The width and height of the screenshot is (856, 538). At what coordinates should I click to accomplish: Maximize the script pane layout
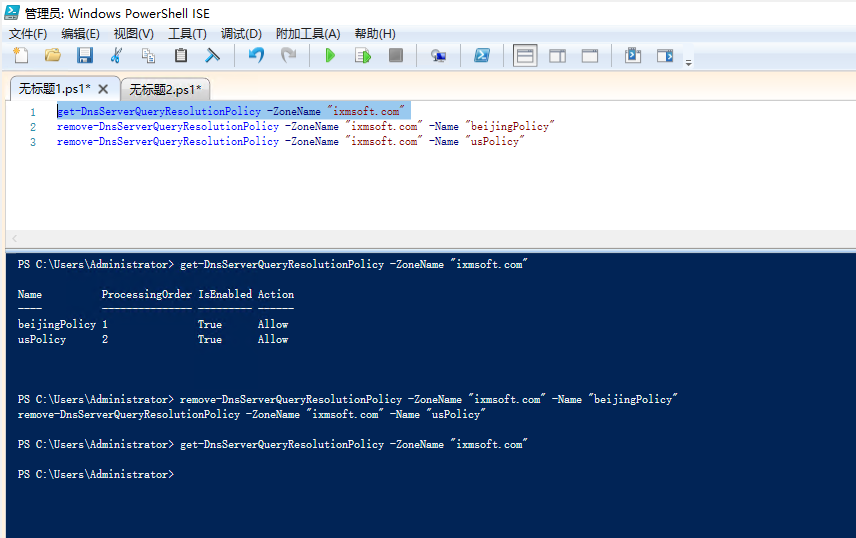[590, 56]
